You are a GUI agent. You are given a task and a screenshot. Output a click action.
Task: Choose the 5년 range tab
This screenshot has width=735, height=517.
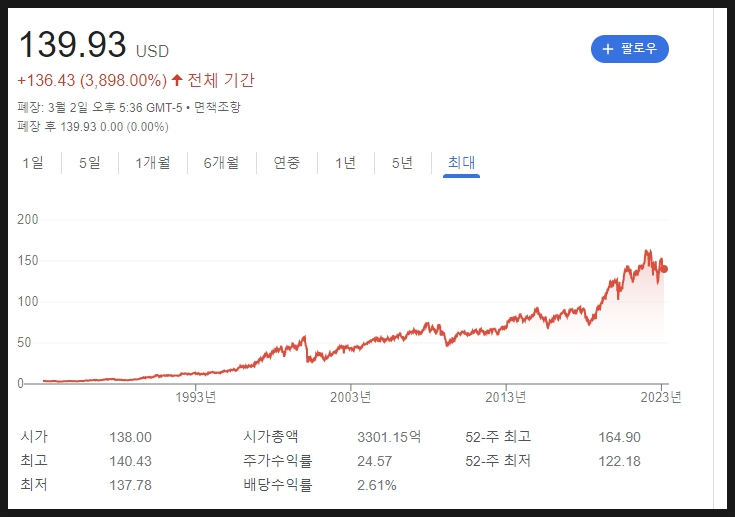pyautogui.click(x=402, y=163)
